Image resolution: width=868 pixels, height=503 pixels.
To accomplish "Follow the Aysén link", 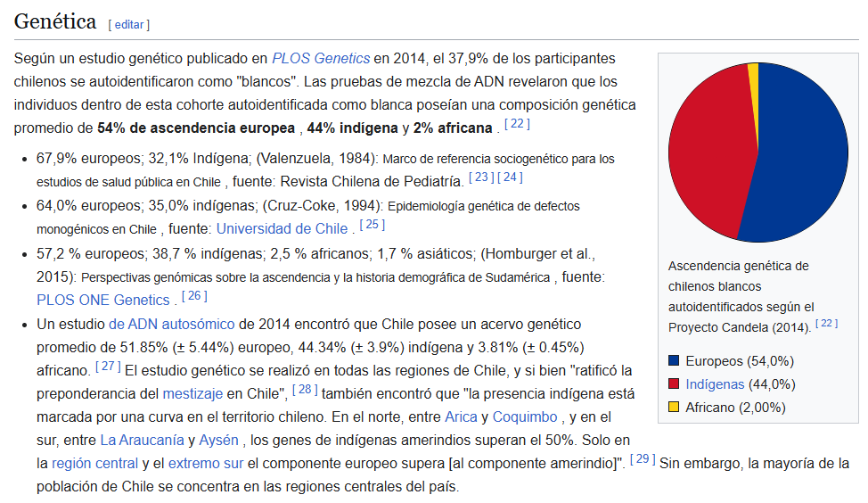I will click(x=218, y=440).
